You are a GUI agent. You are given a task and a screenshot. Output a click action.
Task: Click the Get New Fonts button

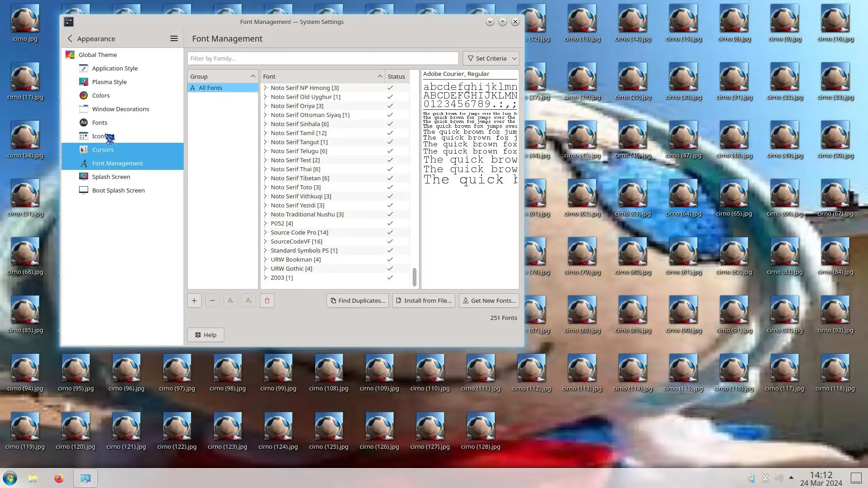pos(489,300)
